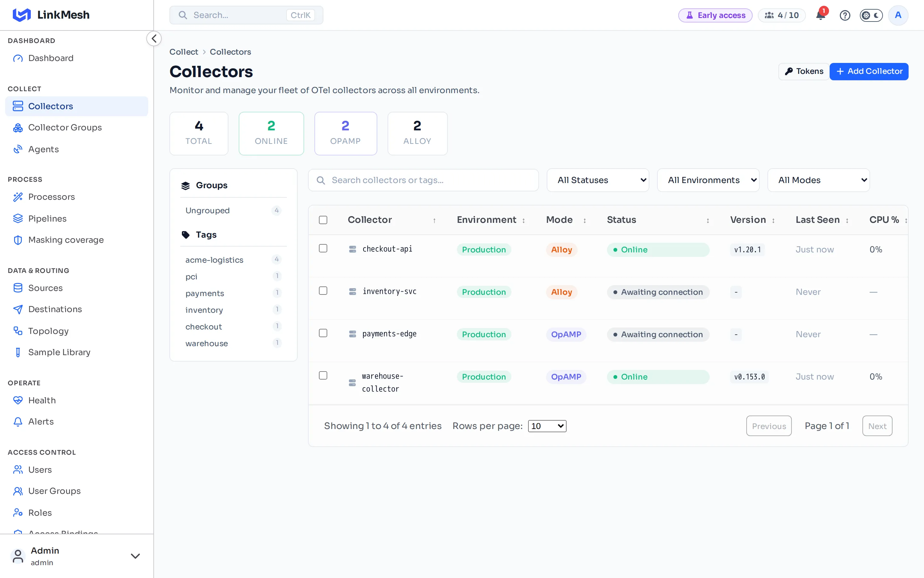Click the Pipelines layers icon

click(18, 219)
